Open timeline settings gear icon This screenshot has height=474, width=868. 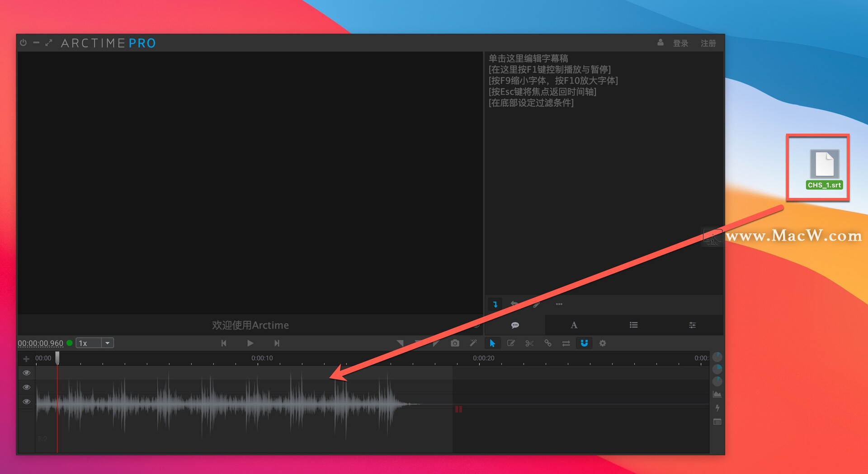[603, 343]
